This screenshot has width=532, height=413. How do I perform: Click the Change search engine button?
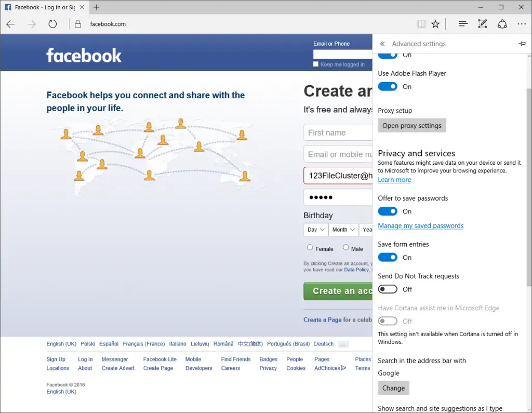click(394, 388)
